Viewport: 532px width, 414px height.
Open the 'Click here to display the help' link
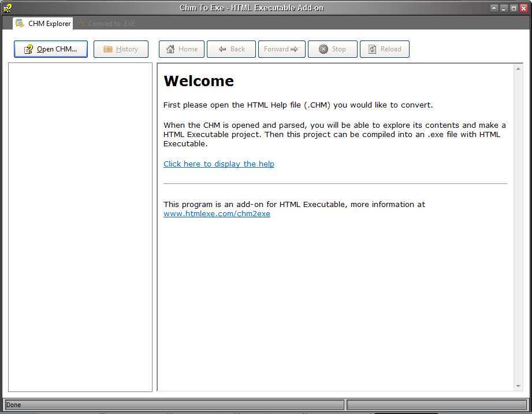[x=218, y=164]
